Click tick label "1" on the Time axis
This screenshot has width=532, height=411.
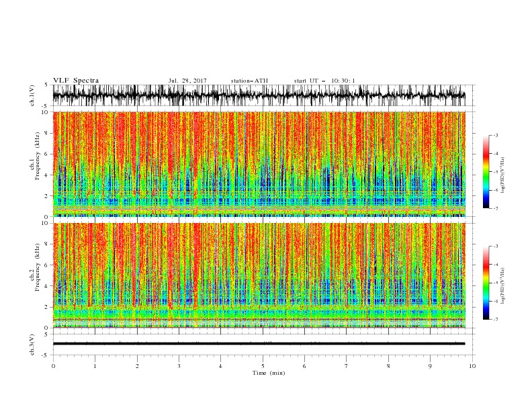95,366
